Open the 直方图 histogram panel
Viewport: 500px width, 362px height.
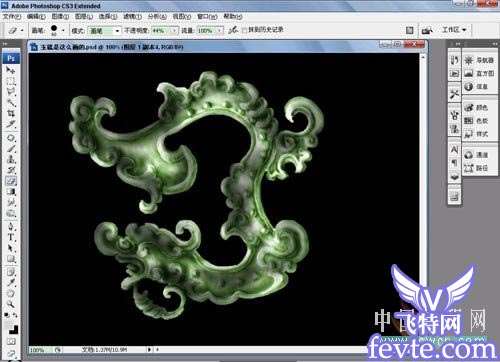[479, 73]
